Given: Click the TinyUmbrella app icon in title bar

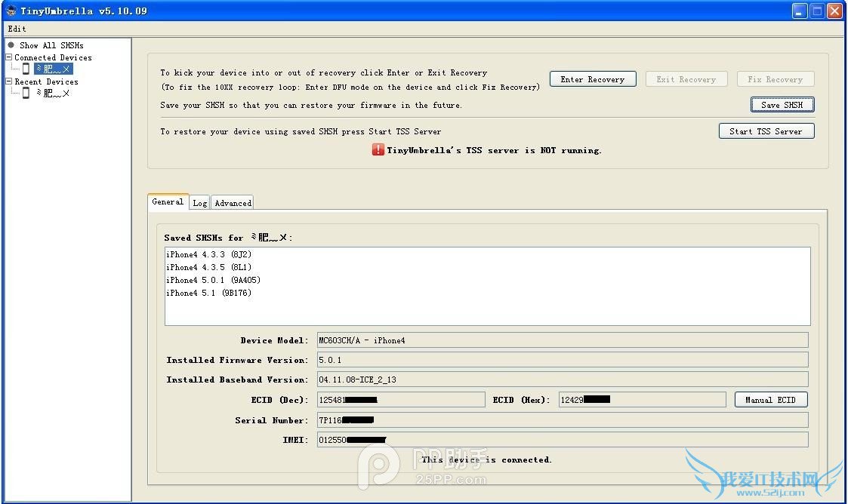Looking at the screenshot, I should tap(11, 11).
